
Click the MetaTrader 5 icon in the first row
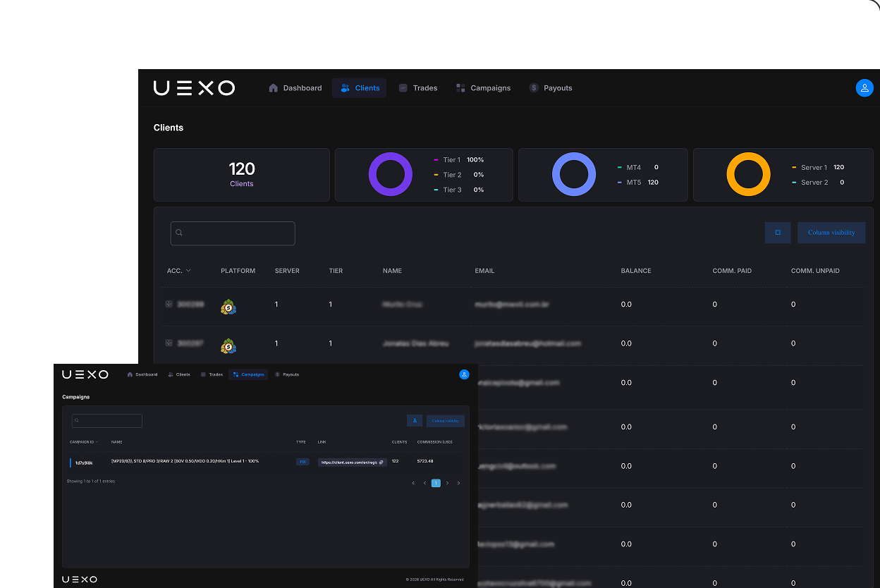coord(228,307)
